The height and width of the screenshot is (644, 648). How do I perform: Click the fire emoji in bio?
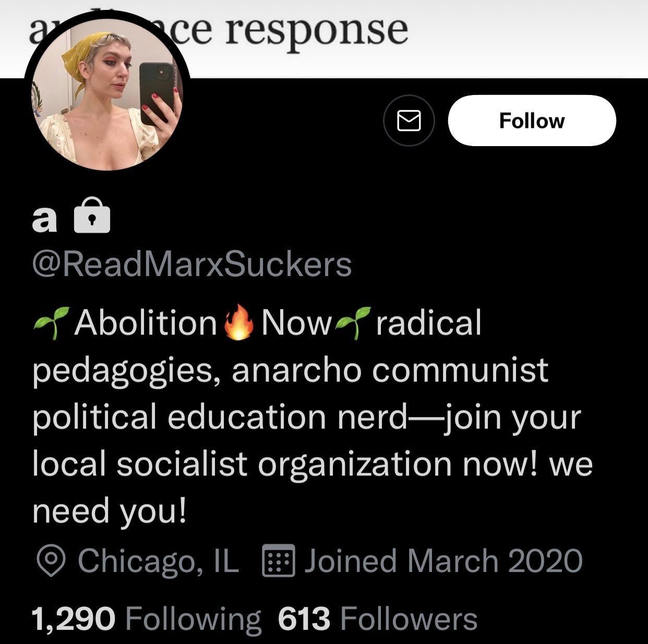tap(239, 323)
